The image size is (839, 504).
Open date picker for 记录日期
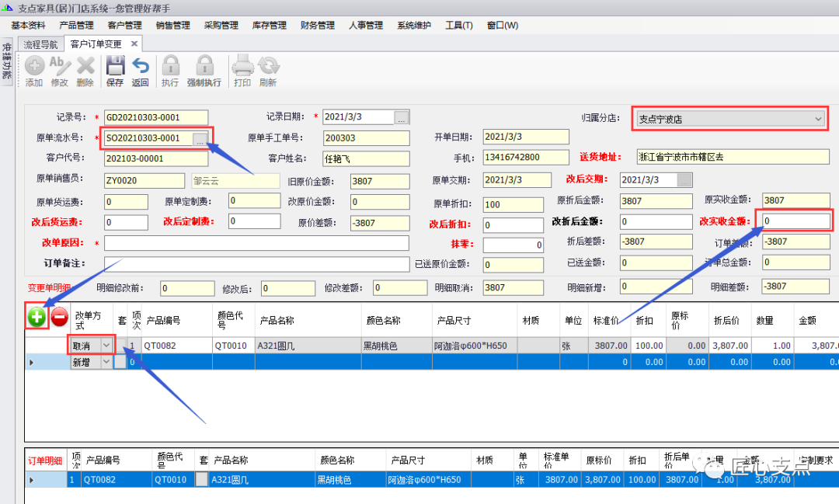[402, 117]
